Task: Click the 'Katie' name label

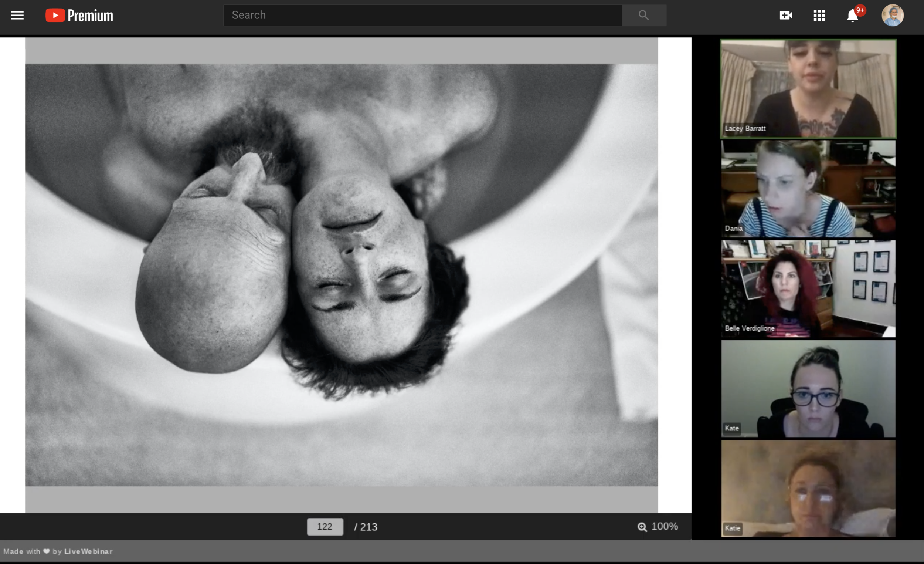Action: (x=733, y=528)
